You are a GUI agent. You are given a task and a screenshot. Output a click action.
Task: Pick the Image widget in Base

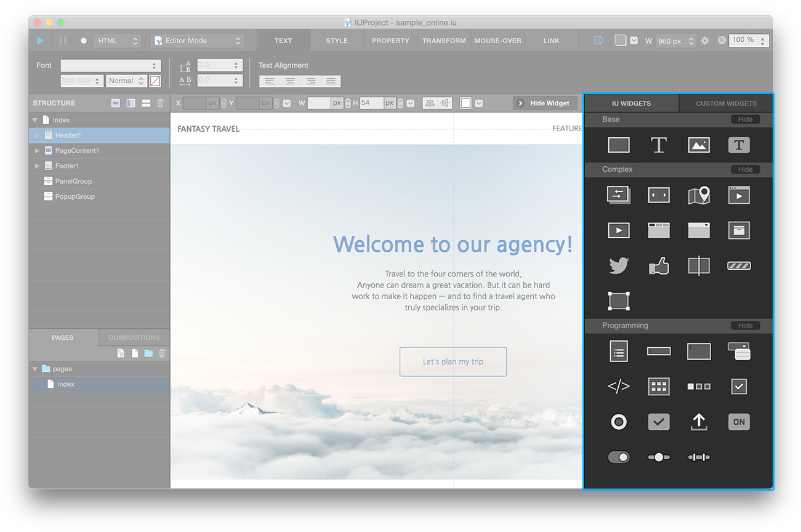click(699, 145)
